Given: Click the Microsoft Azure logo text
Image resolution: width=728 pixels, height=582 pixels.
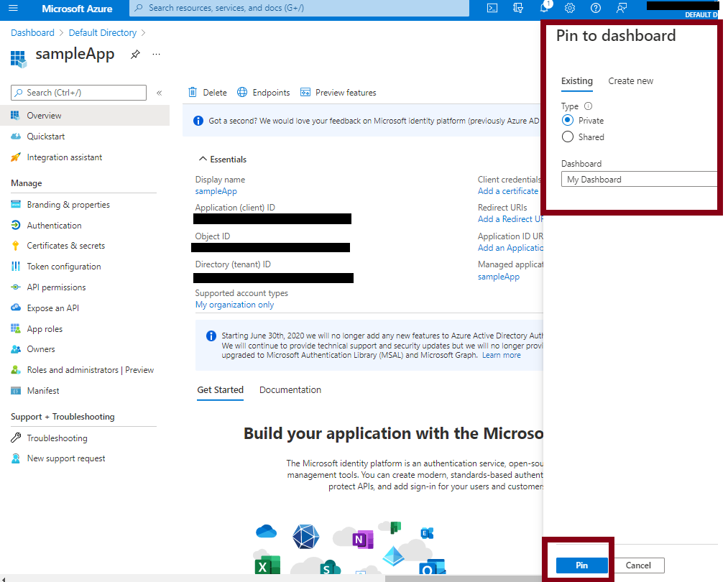Looking at the screenshot, I should pyautogui.click(x=77, y=9).
